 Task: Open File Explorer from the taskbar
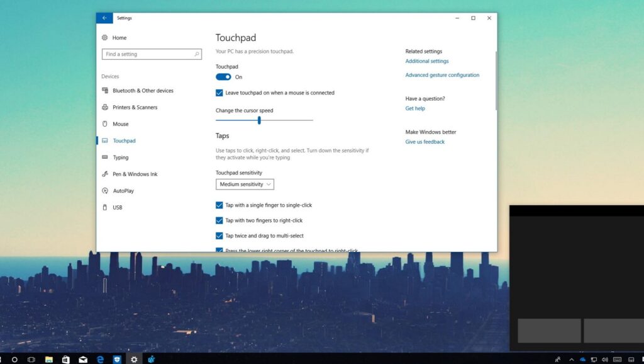[x=48, y=359]
